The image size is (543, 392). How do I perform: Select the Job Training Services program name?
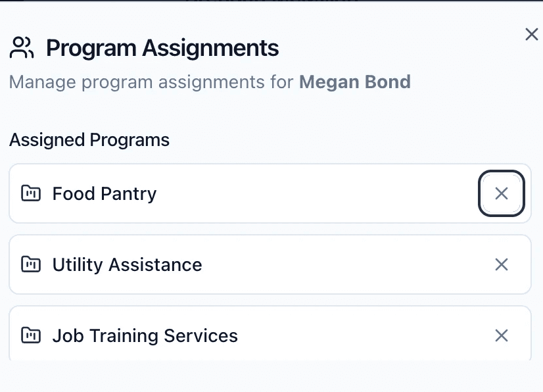[x=145, y=336]
